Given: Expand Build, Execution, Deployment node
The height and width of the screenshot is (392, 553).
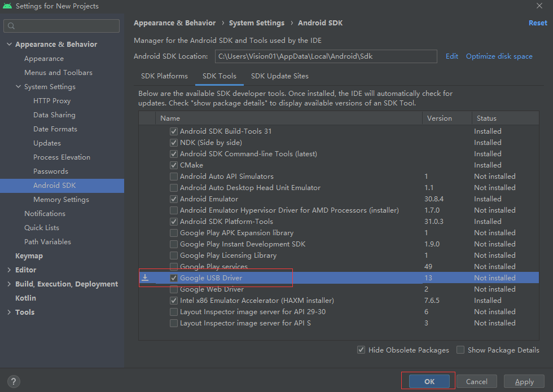Looking at the screenshot, I should tap(9, 284).
